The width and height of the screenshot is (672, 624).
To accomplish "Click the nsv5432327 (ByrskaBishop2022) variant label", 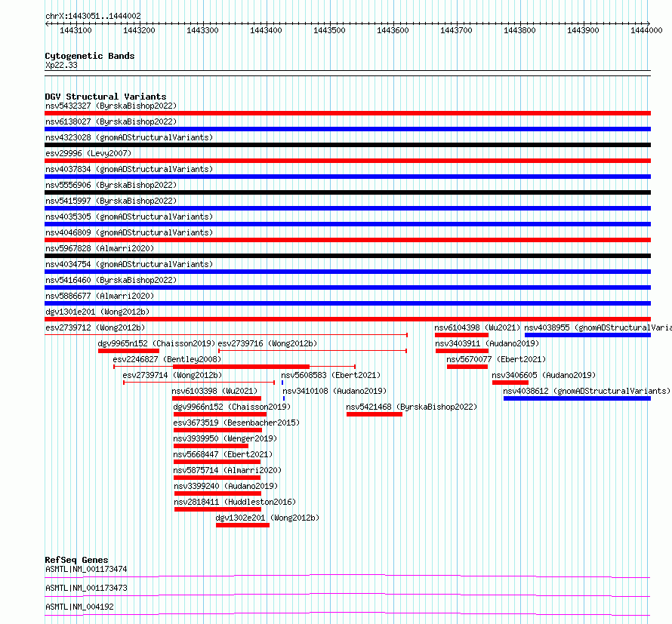I will [x=111, y=106].
